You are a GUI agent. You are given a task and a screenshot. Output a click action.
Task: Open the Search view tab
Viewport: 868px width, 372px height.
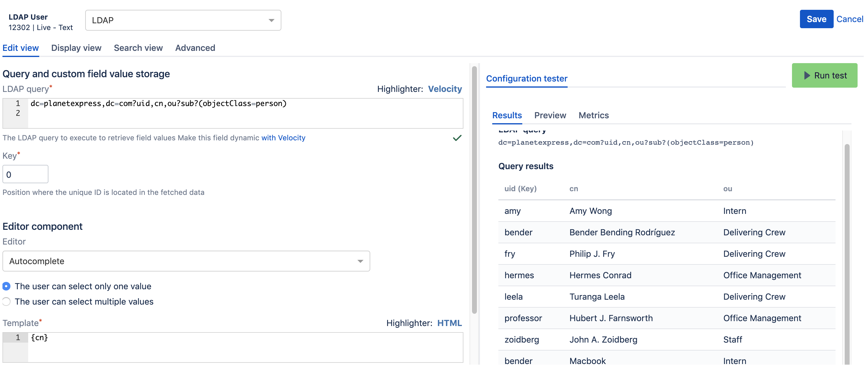coord(138,48)
